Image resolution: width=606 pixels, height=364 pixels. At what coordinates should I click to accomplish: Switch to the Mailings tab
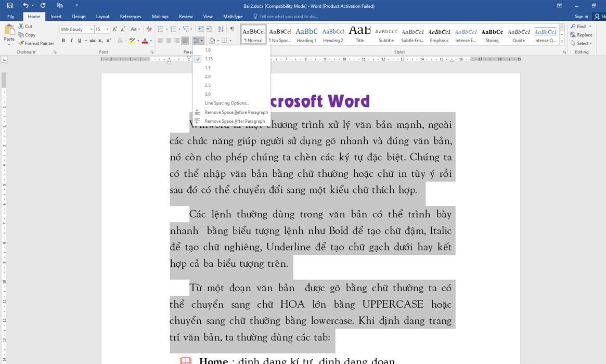point(160,17)
